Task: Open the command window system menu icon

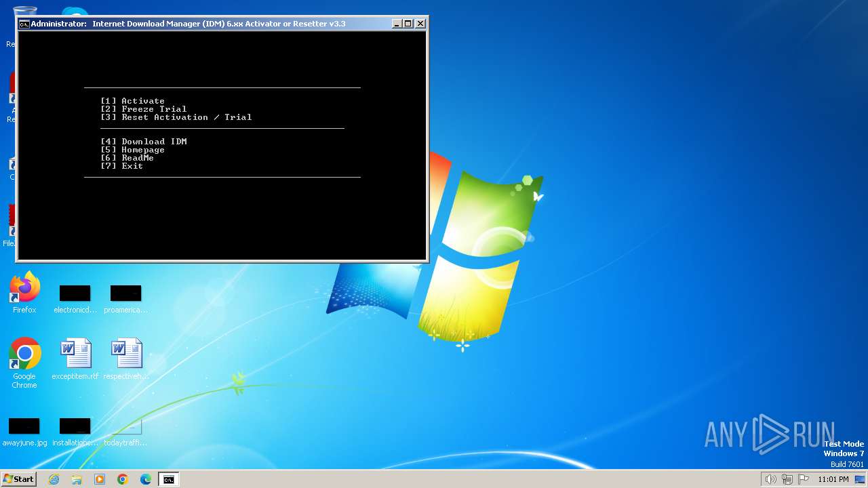Action: click(24, 24)
